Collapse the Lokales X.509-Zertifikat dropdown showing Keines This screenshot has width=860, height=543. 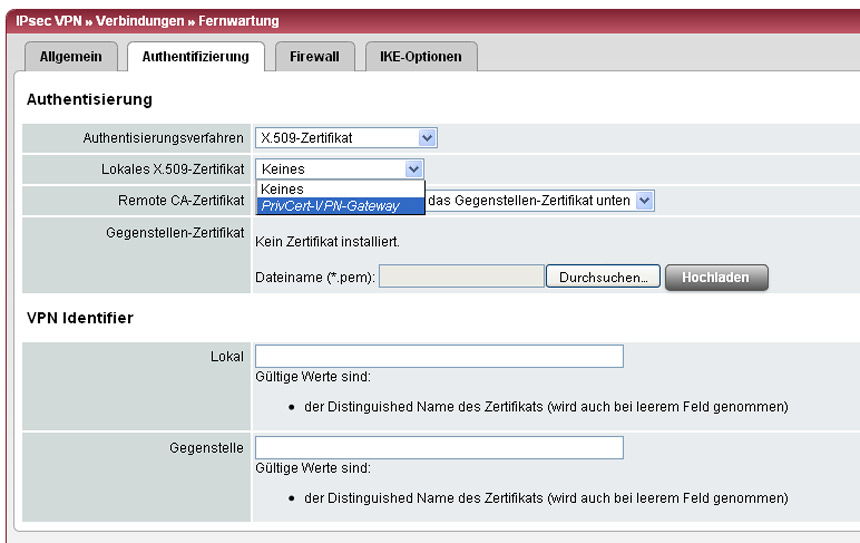(414, 169)
